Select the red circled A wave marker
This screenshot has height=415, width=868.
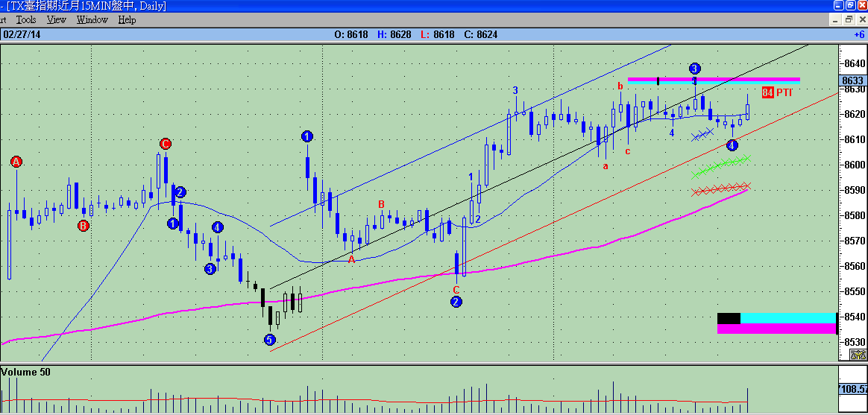16,162
